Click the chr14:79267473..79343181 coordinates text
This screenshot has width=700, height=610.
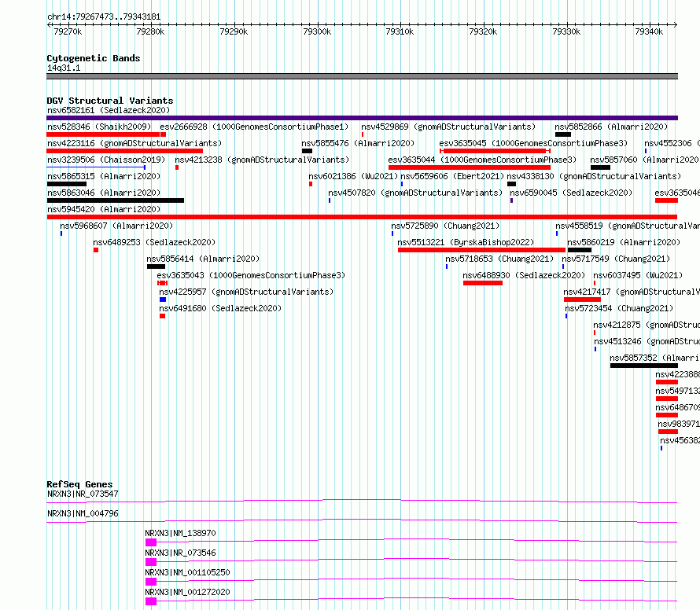point(104,17)
